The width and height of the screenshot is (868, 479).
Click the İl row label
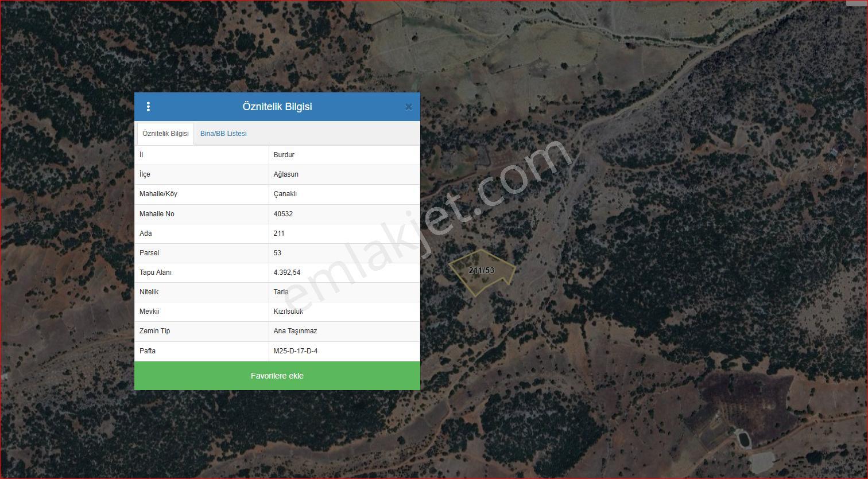pyautogui.click(x=141, y=155)
